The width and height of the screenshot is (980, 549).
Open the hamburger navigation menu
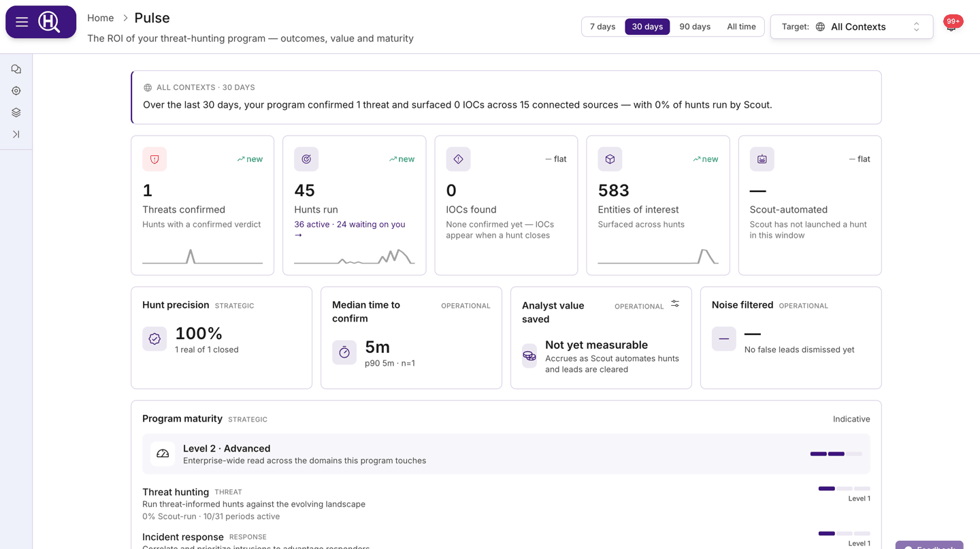22,22
